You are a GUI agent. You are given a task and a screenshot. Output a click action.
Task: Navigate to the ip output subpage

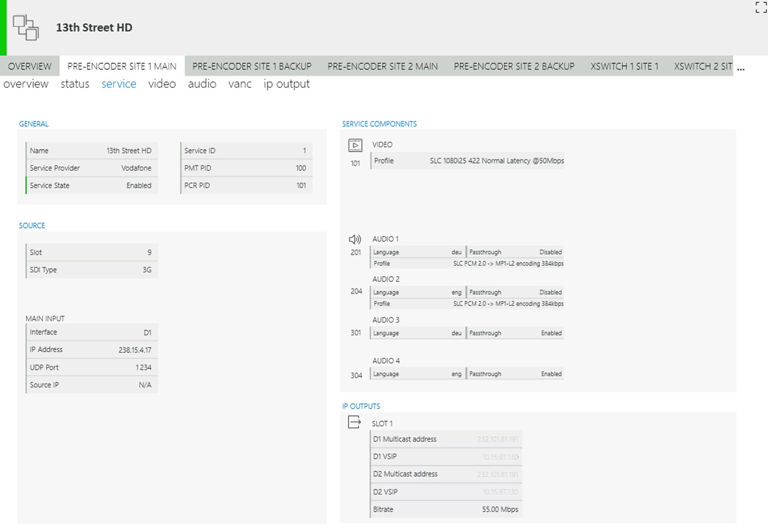[x=287, y=84]
